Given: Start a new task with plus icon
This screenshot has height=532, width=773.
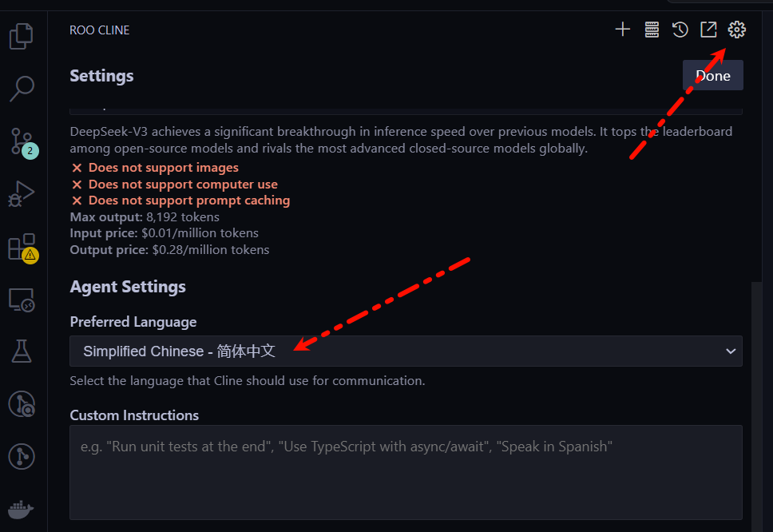Looking at the screenshot, I should [623, 30].
